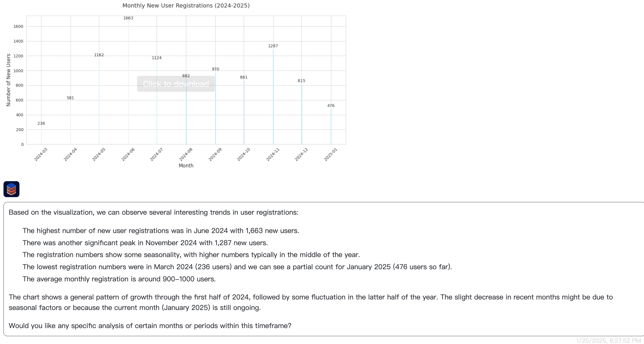The image size is (644, 344).
Task: Click the Notion-style stack app icon
Action: click(x=12, y=189)
